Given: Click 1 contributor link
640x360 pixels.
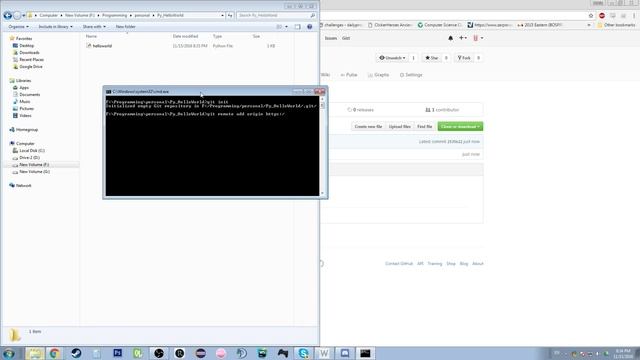Looking at the screenshot, I should pyautogui.click(x=442, y=110).
